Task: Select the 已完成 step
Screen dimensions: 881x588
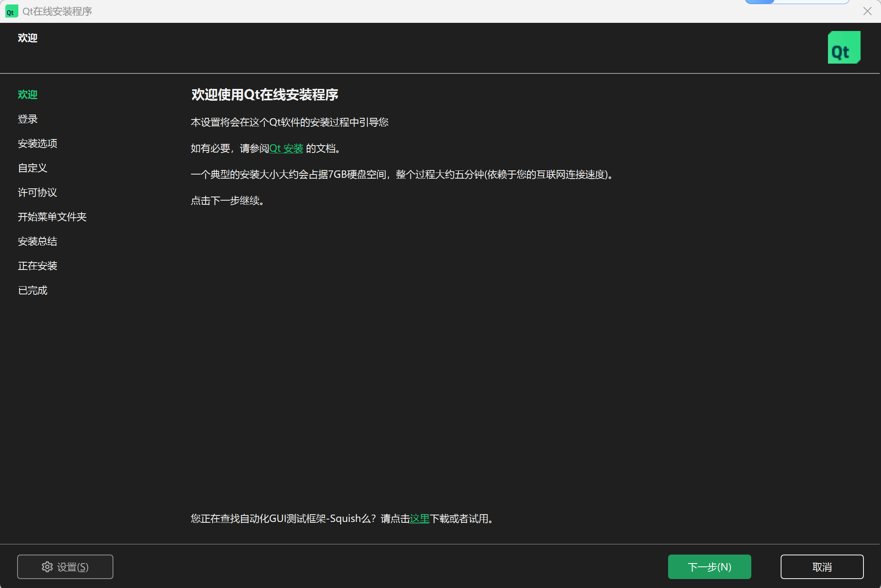Action: 33,290
